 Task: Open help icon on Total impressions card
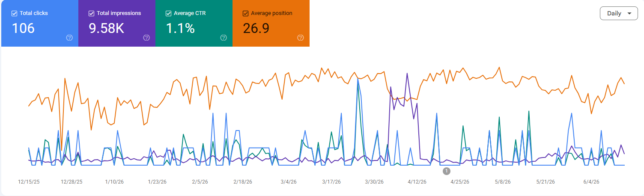click(x=146, y=38)
